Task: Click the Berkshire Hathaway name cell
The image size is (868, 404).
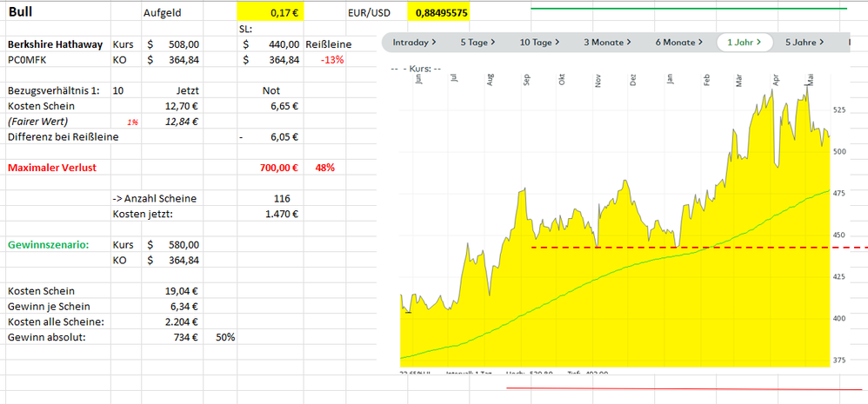Action: pos(57,44)
